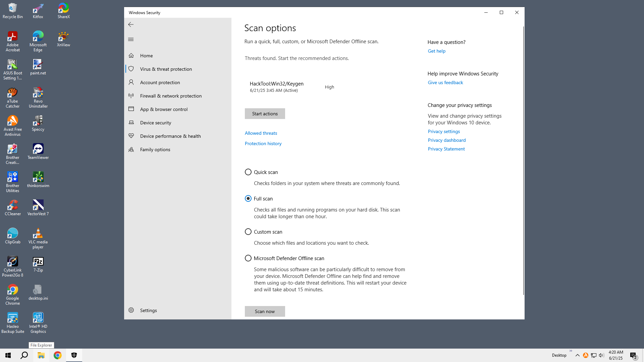Open Privacy dashboard link
The width and height of the screenshot is (644, 362).
point(446,140)
